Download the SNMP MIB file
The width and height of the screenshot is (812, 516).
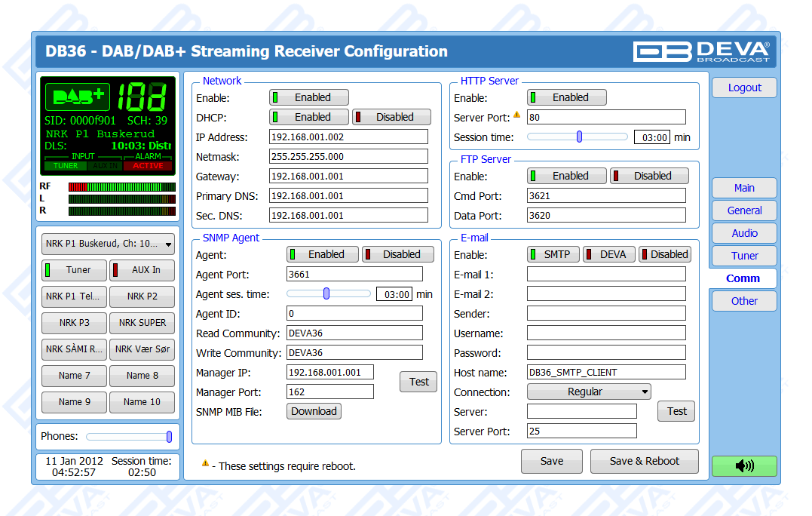click(x=314, y=411)
